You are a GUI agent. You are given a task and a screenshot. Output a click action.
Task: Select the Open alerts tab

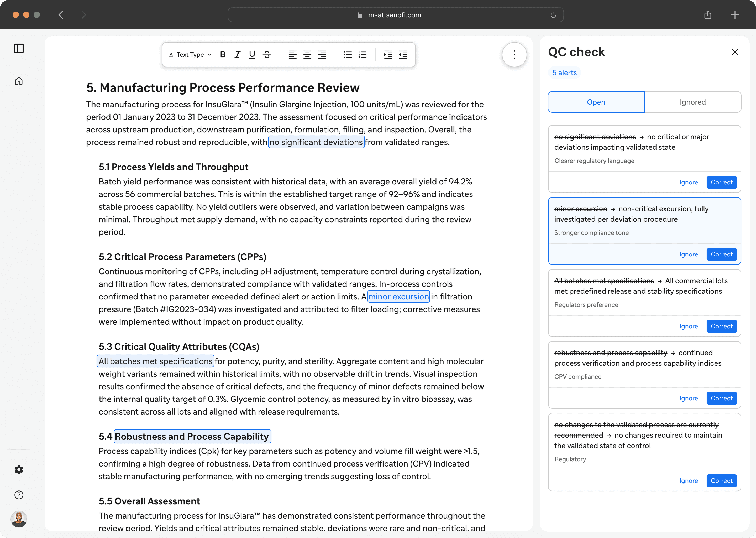[x=596, y=102]
